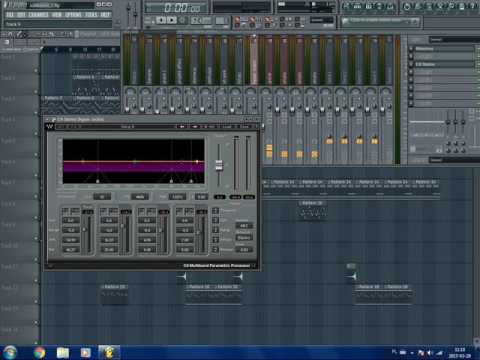Bypass band 1 in the C4 plugin
Viewport: 480px width, 360px height.
point(75,211)
